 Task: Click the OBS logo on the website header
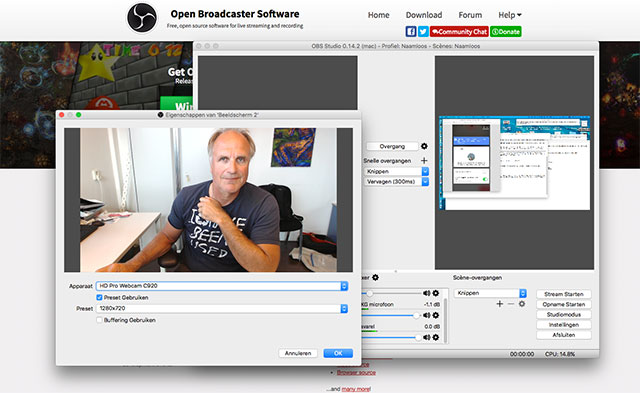coord(142,18)
